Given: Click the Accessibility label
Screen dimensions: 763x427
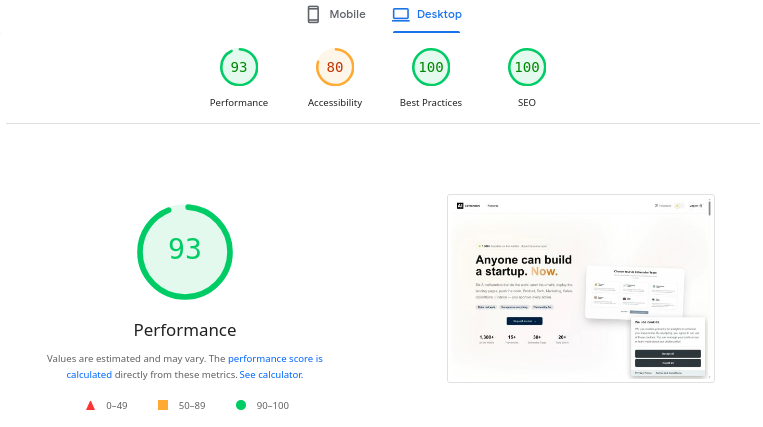Looking at the screenshot, I should tap(335, 103).
